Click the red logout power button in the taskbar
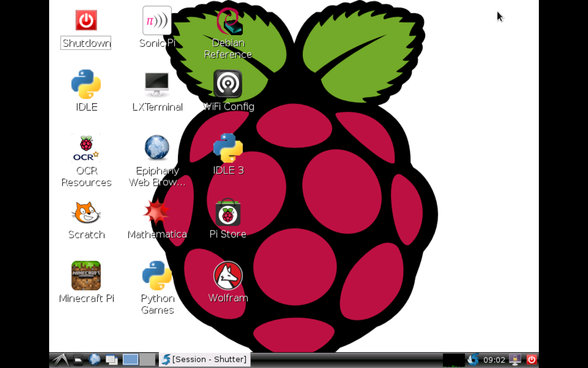588x368 pixels. (x=531, y=360)
